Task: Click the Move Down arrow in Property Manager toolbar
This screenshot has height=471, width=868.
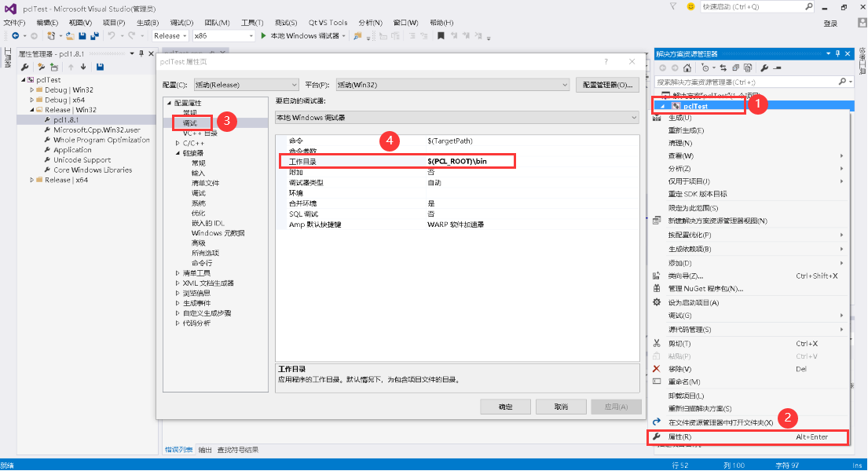Action: click(x=83, y=67)
